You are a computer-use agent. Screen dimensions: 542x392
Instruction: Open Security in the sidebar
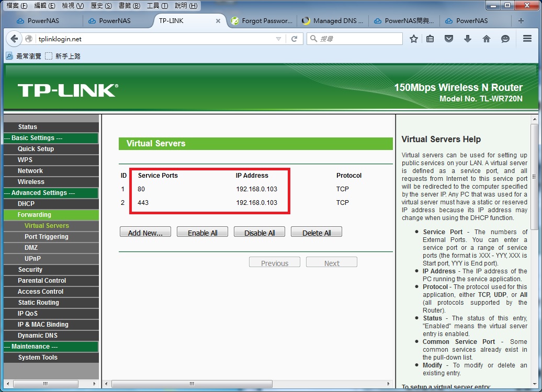click(x=51, y=269)
